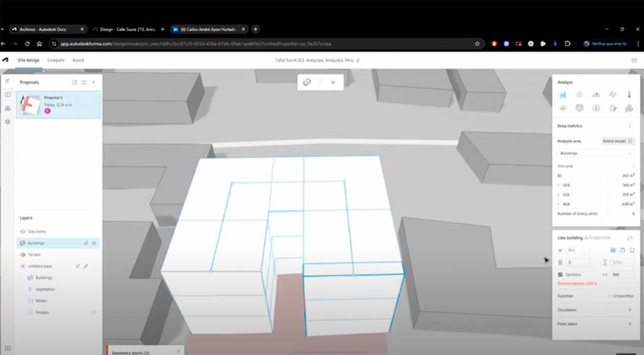The image size is (644, 355).
Task: Click the Line building automation refresh icon
Action: point(630,238)
